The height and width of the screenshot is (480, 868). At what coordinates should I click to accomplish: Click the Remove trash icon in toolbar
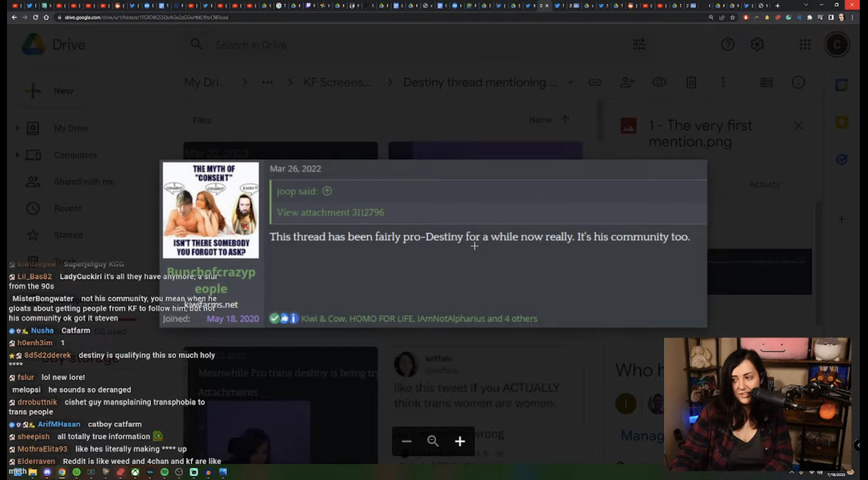pos(691,82)
